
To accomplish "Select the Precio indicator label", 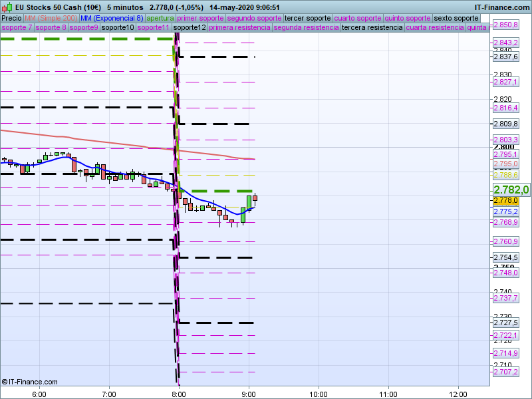I will tap(11, 19).
